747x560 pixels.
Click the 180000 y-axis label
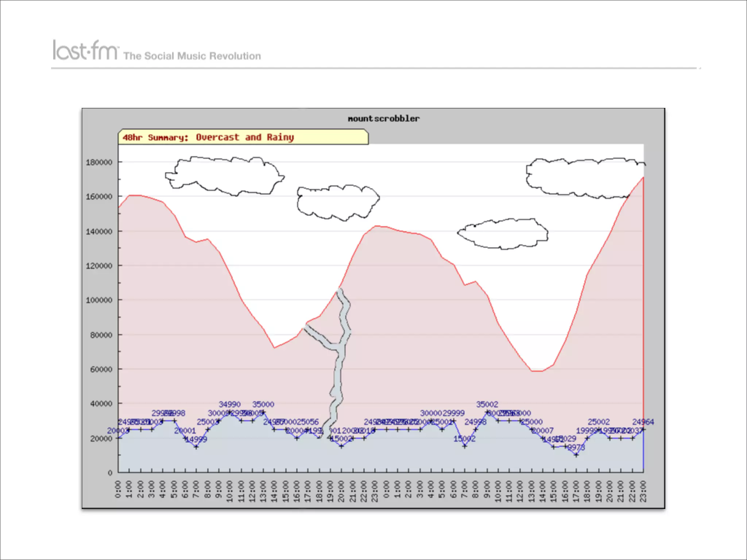(x=99, y=163)
